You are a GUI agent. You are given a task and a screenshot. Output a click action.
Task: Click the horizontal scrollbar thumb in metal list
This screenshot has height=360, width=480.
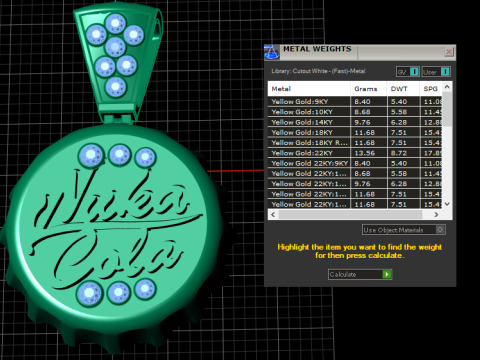coord(350,215)
